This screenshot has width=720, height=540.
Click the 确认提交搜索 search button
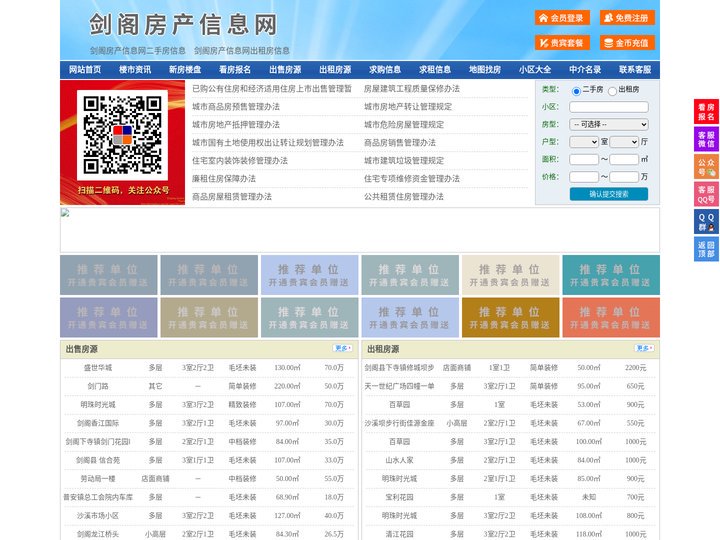click(609, 194)
